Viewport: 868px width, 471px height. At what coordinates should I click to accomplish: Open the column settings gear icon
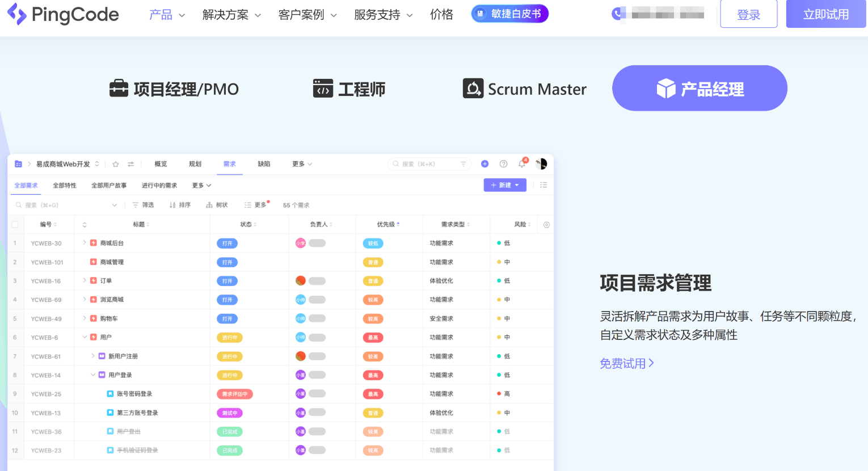[x=547, y=225]
